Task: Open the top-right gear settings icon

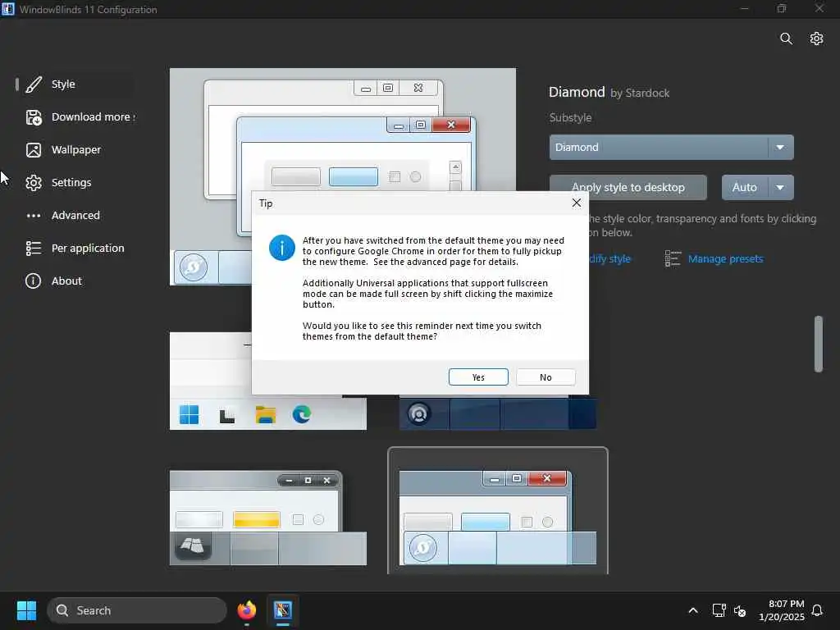Action: 816,39
